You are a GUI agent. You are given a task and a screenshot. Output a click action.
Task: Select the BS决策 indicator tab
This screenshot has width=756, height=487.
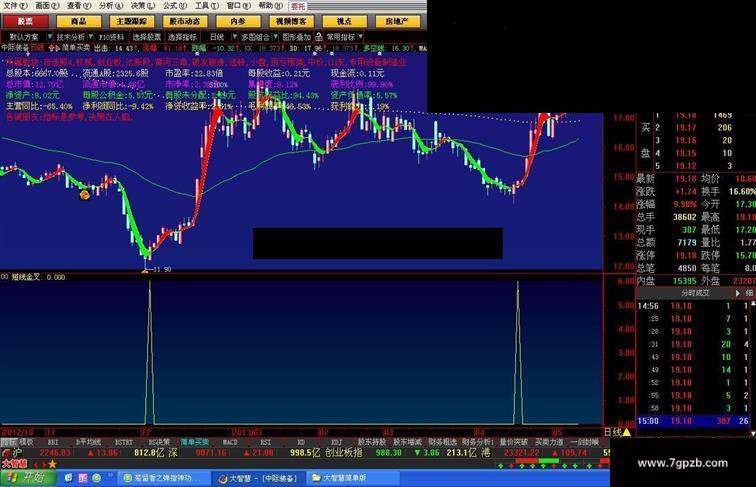(159, 442)
